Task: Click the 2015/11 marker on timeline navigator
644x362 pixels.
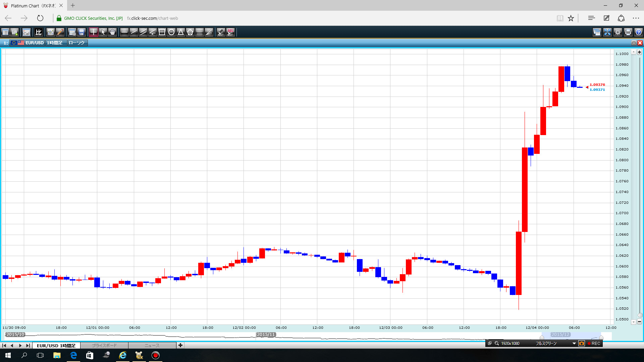Action: click(x=266, y=335)
